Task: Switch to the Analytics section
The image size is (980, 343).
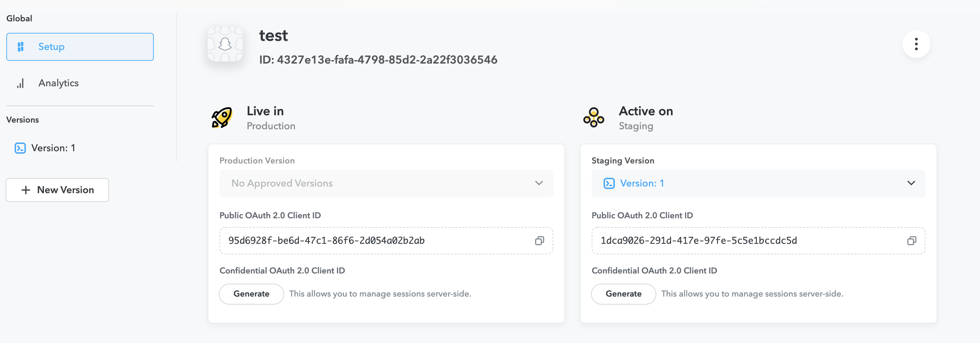Action: click(x=58, y=83)
